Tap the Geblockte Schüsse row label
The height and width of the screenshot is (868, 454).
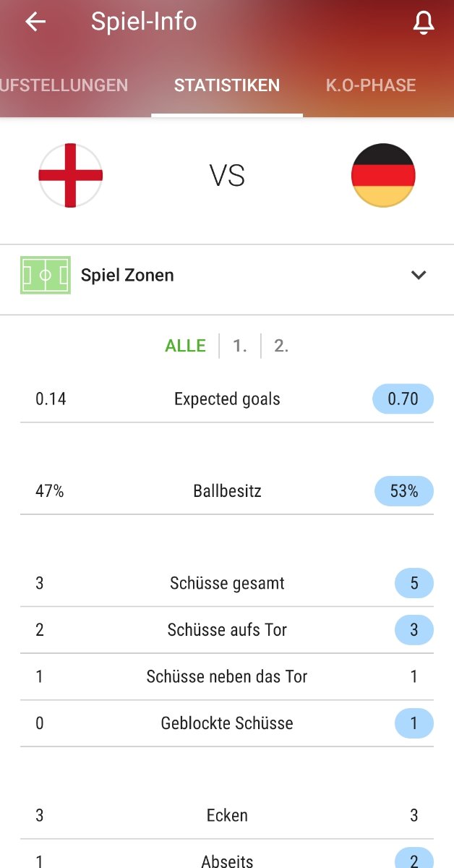coord(227,723)
